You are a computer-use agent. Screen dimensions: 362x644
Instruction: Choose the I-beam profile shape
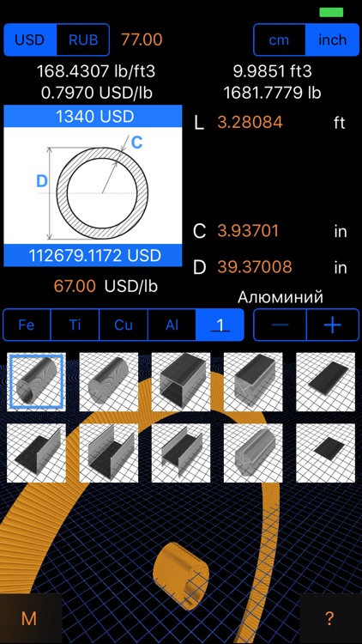click(x=181, y=453)
